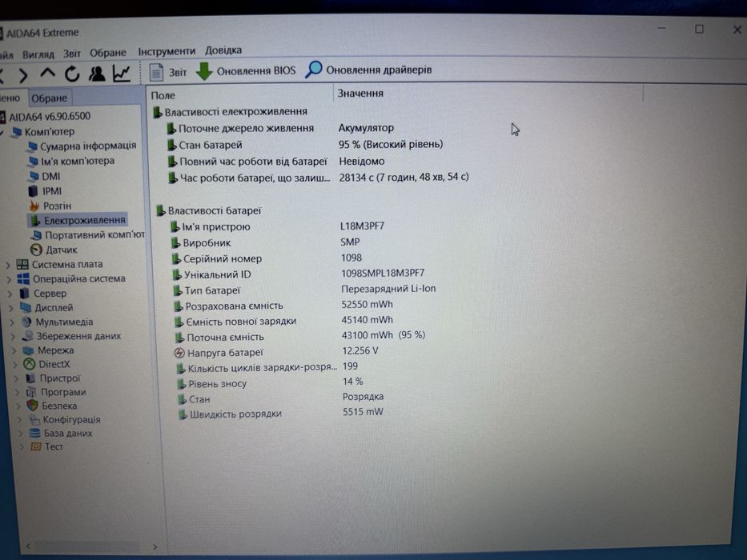Click the Мережа network icon
Image resolution: width=747 pixels, height=560 pixels.
(29, 350)
